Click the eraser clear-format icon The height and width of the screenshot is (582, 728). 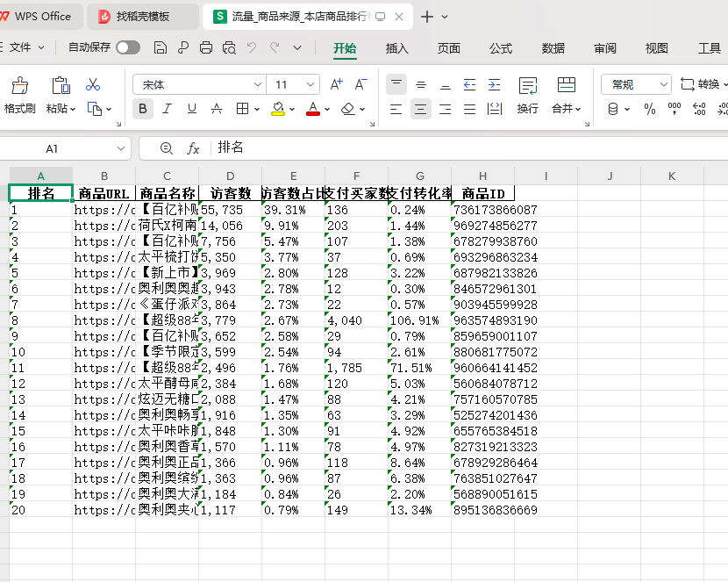coord(347,109)
